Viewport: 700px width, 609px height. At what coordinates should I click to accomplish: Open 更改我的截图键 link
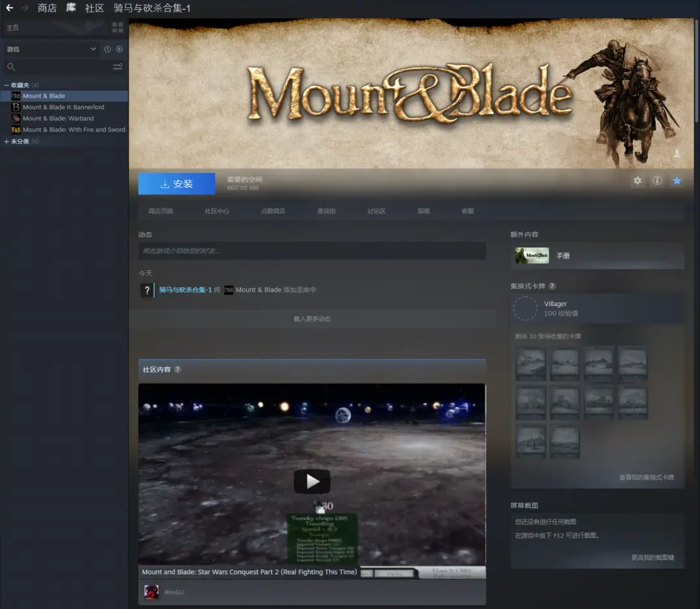(x=653, y=558)
